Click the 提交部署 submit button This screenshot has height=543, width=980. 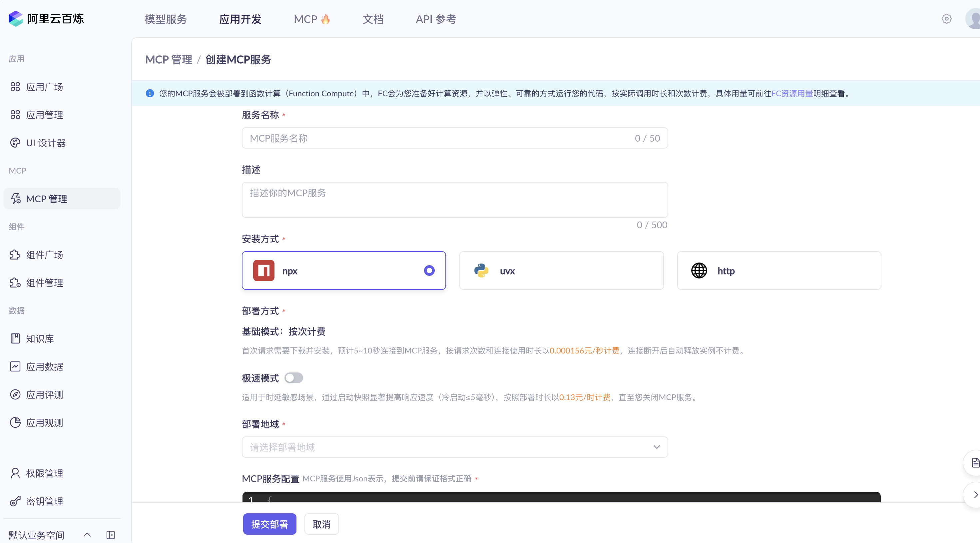(269, 524)
